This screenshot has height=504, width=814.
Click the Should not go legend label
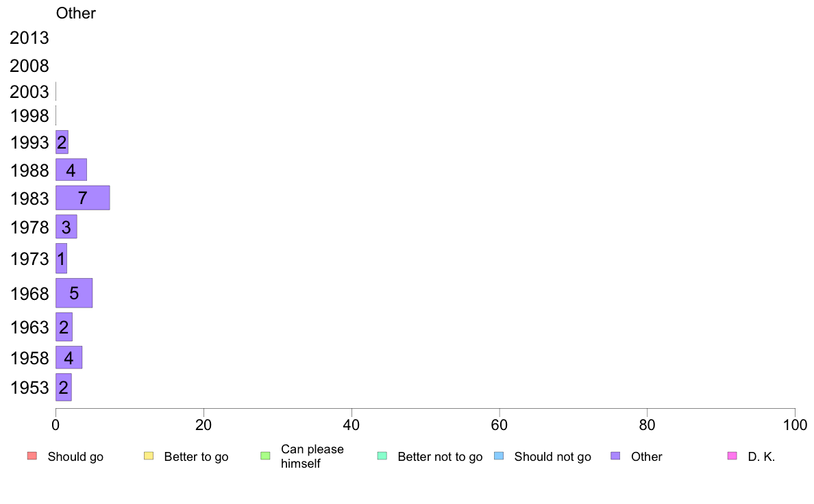click(552, 457)
